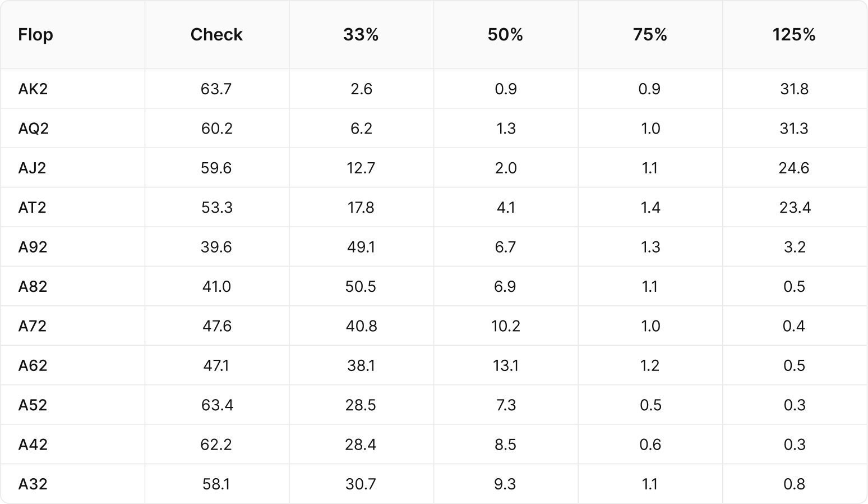Screen dimensions: 868x504
Task: Select the 33% column header
Action: pos(361,35)
